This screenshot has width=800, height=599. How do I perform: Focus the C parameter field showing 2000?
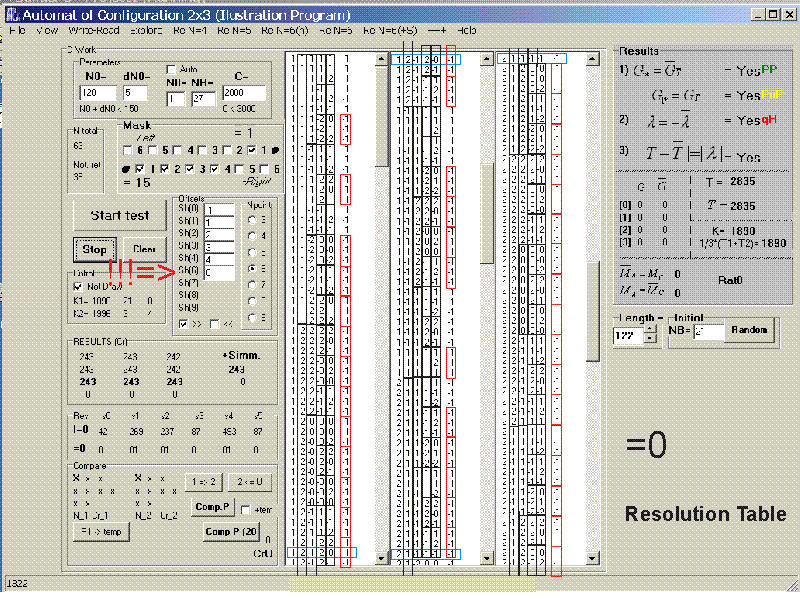coord(244,93)
